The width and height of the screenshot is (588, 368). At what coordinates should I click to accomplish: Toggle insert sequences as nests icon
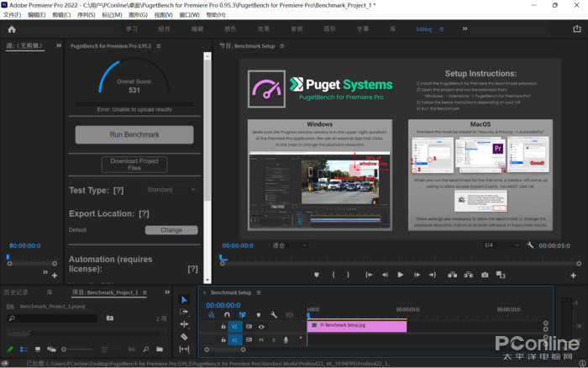212,315
